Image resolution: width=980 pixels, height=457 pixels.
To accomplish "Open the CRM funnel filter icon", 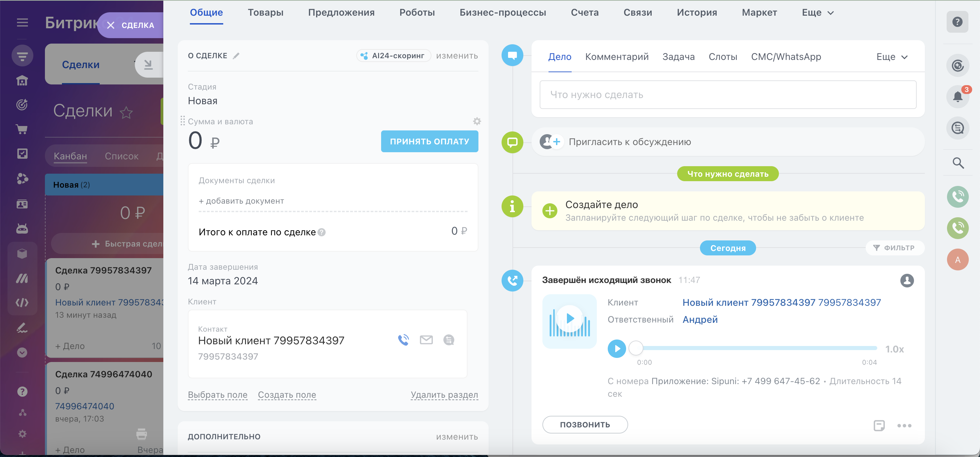I will [22, 56].
